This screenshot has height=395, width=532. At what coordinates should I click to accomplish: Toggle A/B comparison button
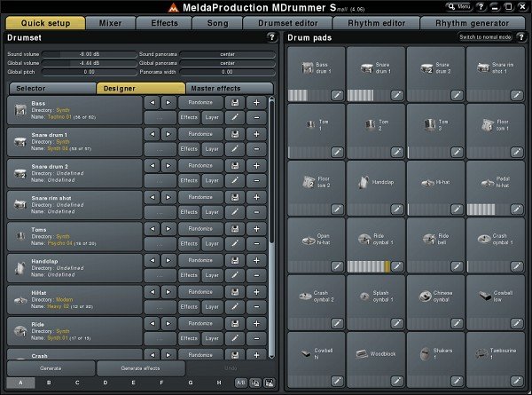tap(241, 383)
